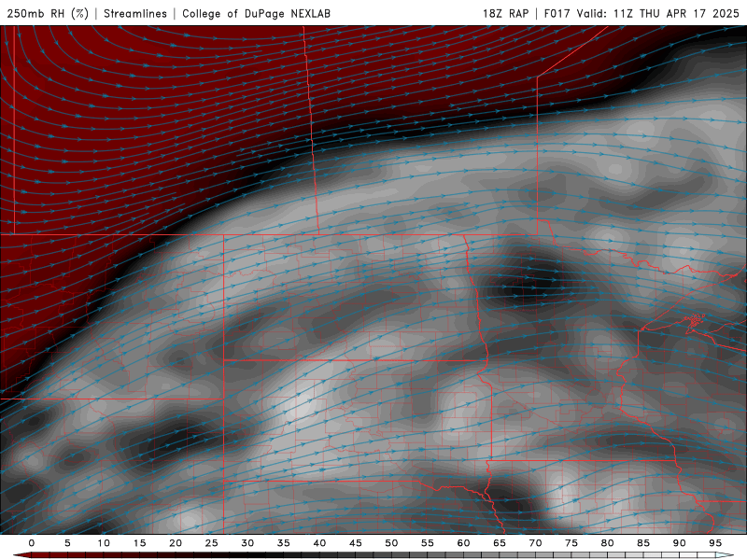Click the "College of DuPage NEXLAB" text
Viewport: 747px width, 560px height.
[256, 13]
